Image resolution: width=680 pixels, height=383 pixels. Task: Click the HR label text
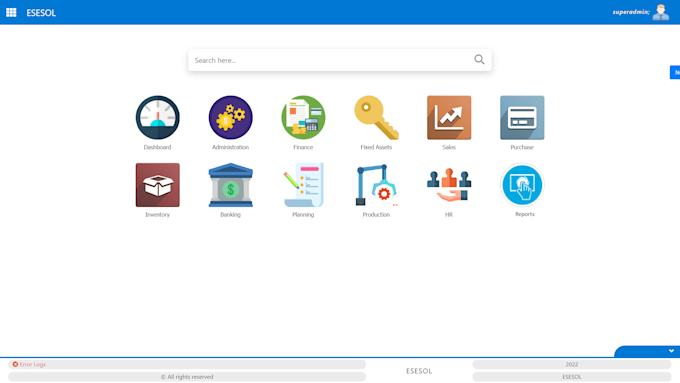[449, 214]
